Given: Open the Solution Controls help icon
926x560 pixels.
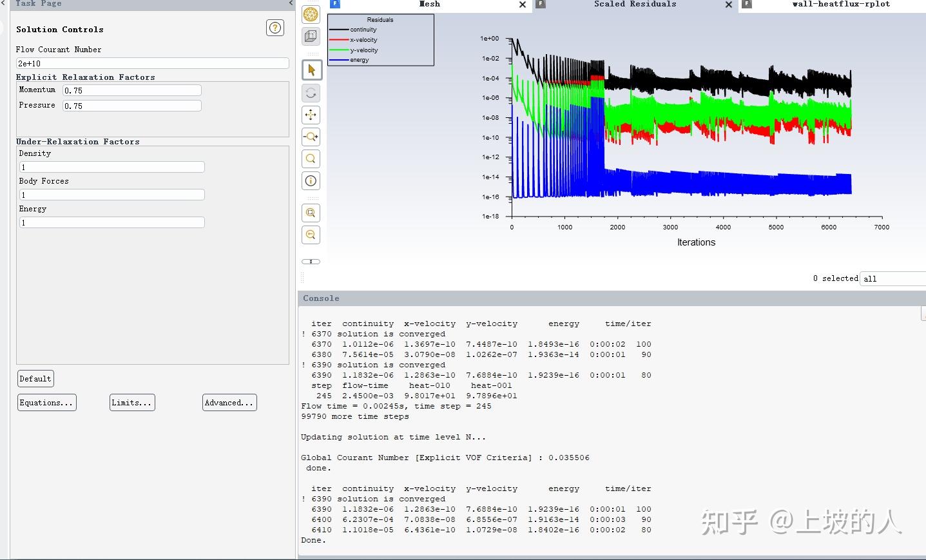Looking at the screenshot, I should click(275, 28).
